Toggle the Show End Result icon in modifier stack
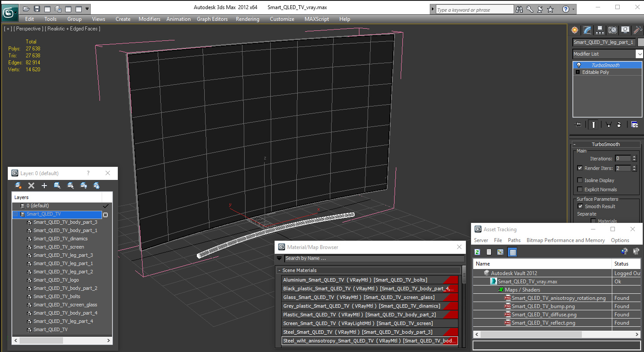This screenshot has width=644, height=352. click(x=593, y=125)
